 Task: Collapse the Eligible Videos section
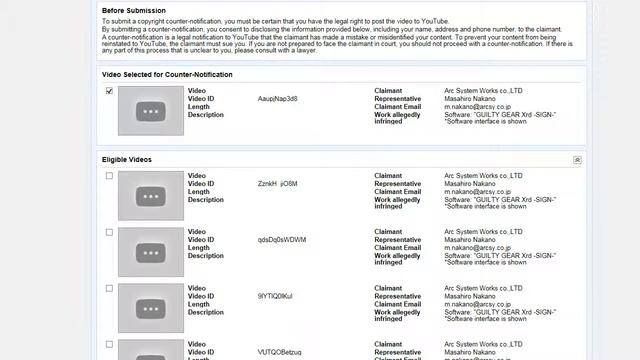pyautogui.click(x=577, y=160)
